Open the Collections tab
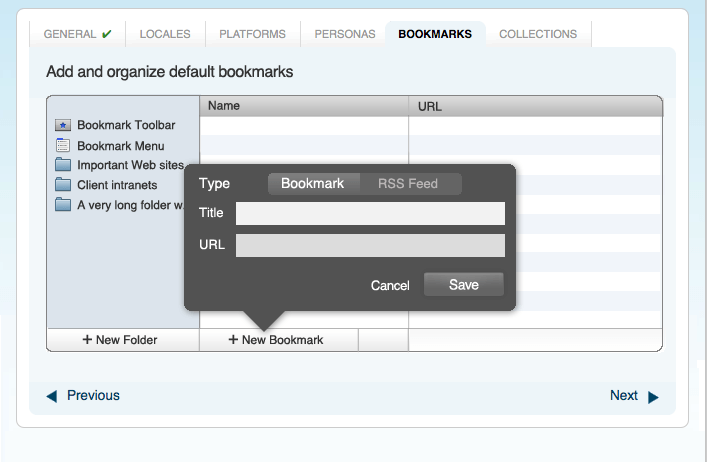The height and width of the screenshot is (462, 707). click(537, 34)
